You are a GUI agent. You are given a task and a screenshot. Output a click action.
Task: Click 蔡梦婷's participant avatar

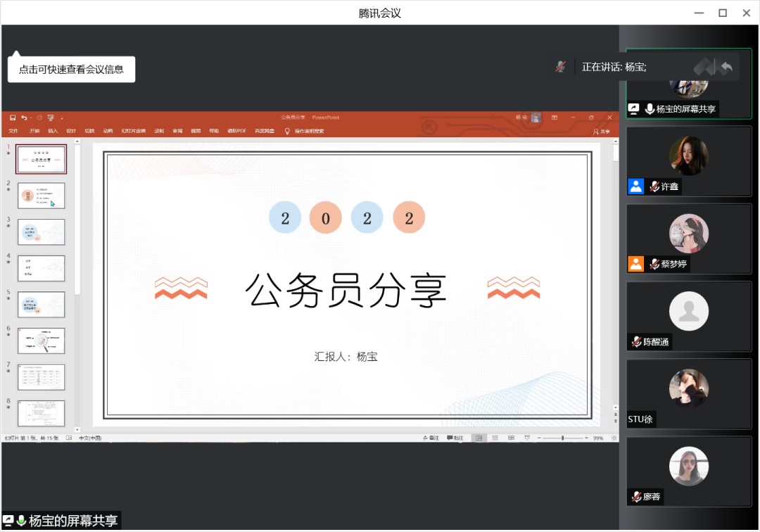689,233
